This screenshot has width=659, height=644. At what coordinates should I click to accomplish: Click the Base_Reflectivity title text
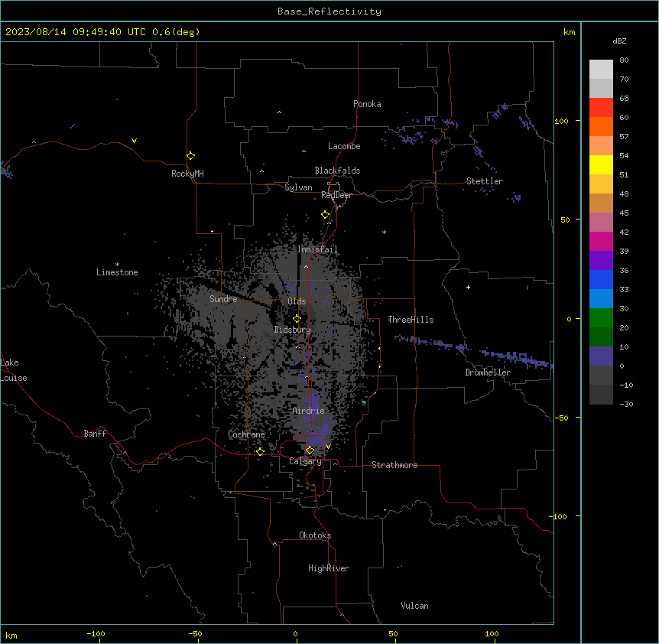pyautogui.click(x=329, y=11)
